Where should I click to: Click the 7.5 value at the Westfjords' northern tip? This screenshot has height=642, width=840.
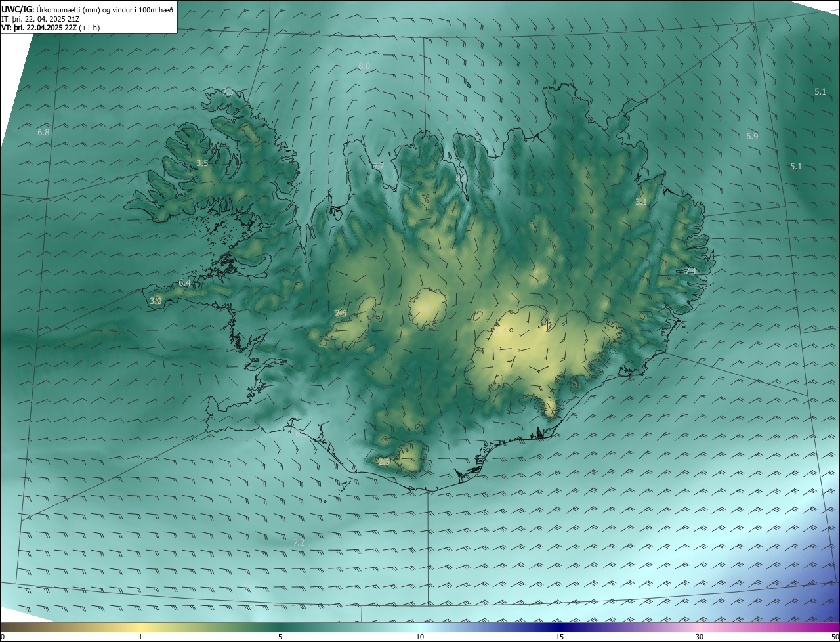click(228, 91)
